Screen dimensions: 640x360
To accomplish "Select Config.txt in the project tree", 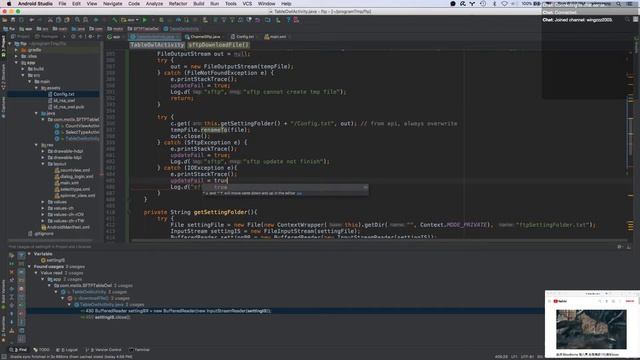I will (63, 94).
